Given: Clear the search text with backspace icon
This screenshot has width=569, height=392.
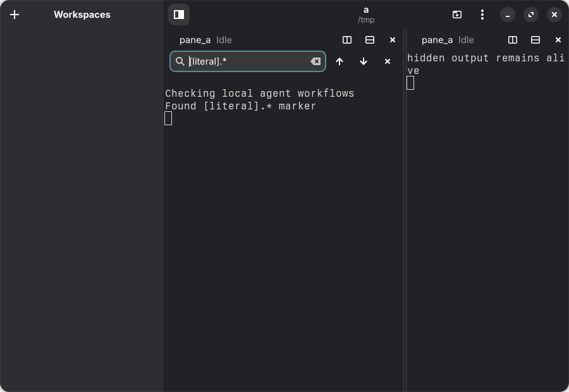Looking at the screenshot, I should (315, 61).
